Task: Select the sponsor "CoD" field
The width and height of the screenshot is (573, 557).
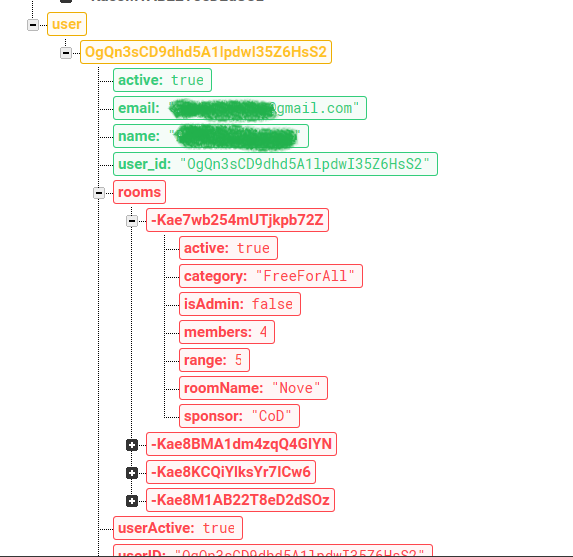Action: [239, 416]
